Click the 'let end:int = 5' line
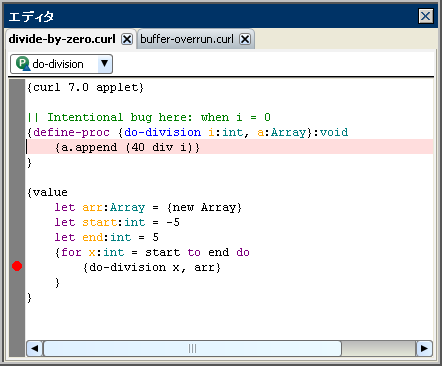This screenshot has height=366, width=442. 107,237
